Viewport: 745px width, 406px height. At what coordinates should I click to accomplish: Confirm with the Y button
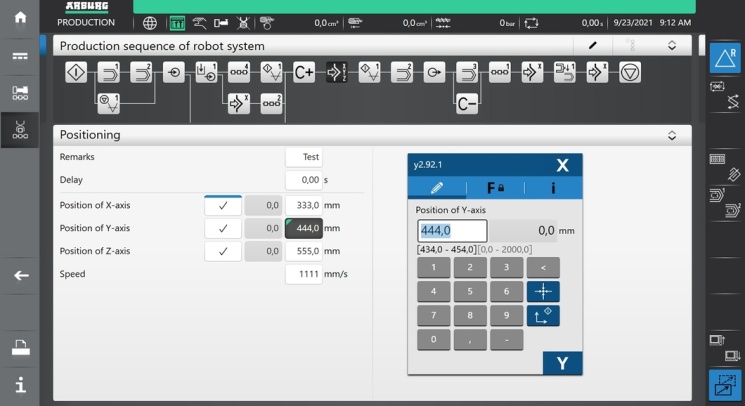click(563, 363)
